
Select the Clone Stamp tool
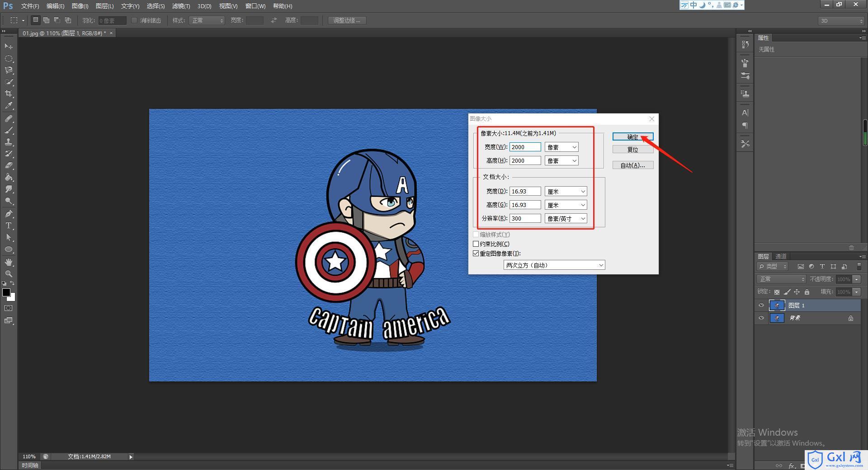point(9,142)
